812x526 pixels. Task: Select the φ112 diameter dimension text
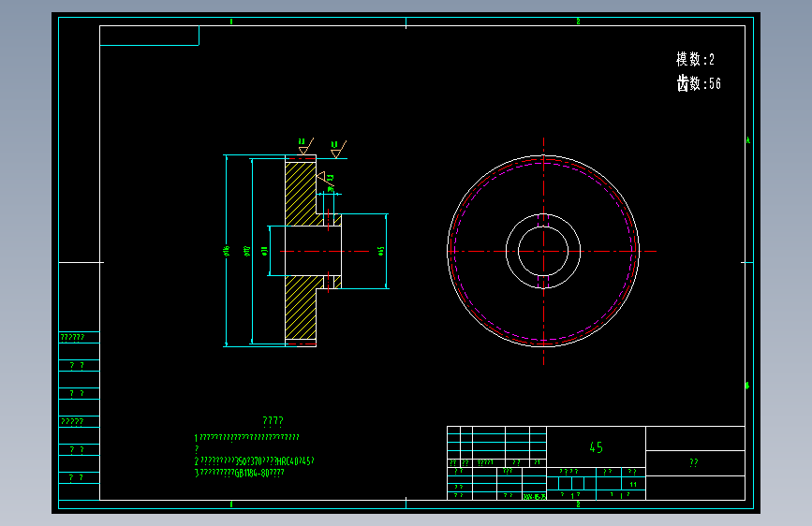tap(247, 251)
